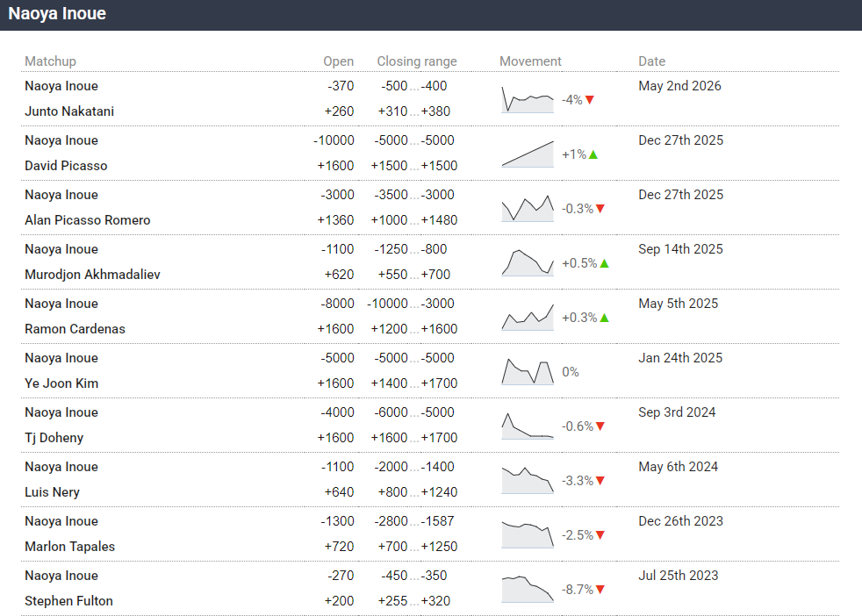Click the +200 opening odds for Fulton
The width and height of the screenshot is (862, 616).
click(x=339, y=600)
